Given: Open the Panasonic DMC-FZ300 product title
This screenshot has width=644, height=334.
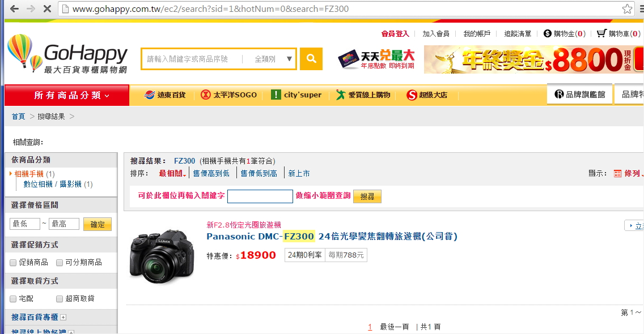Looking at the screenshot, I should 332,236.
